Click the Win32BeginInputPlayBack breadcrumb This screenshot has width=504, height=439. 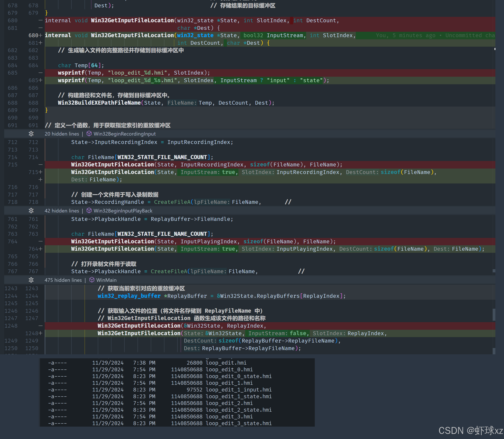point(123,211)
